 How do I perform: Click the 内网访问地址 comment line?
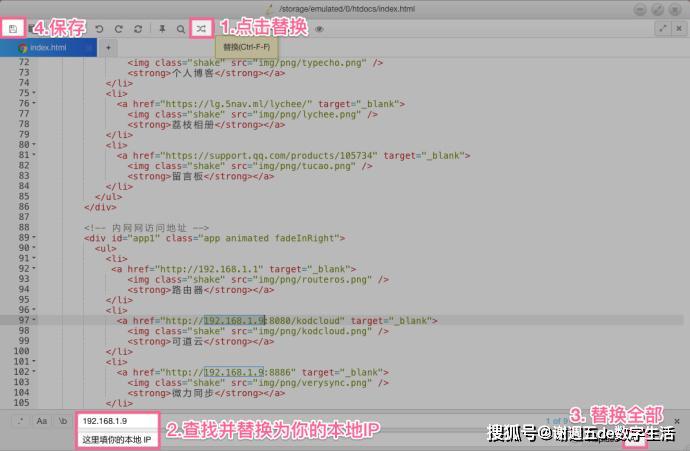[x=147, y=228]
